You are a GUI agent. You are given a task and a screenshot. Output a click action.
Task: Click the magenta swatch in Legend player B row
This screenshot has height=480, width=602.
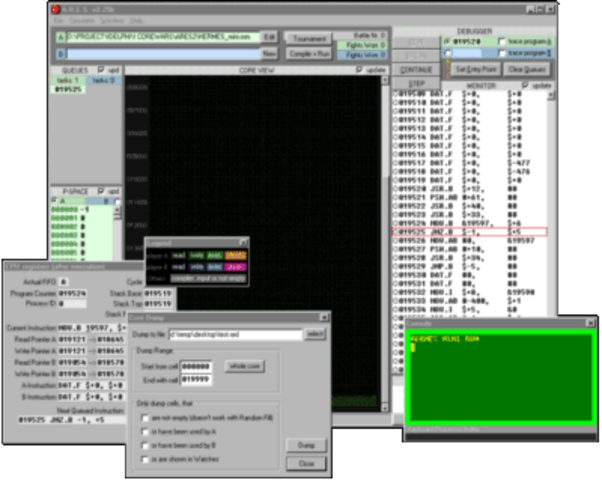(235, 267)
